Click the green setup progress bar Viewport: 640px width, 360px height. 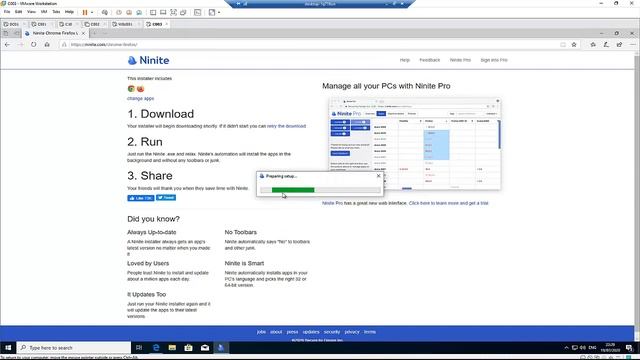[293, 190]
